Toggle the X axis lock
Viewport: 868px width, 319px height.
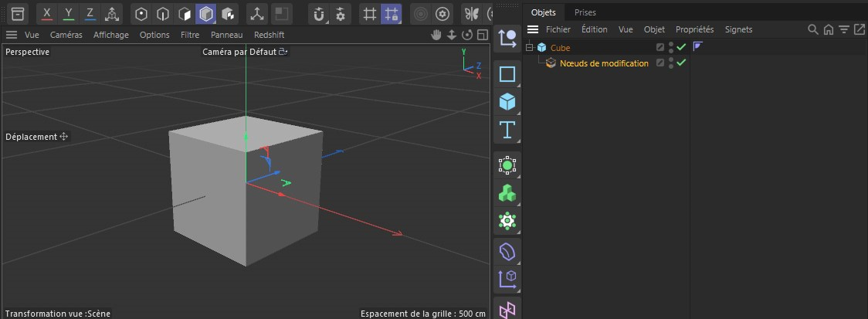48,13
